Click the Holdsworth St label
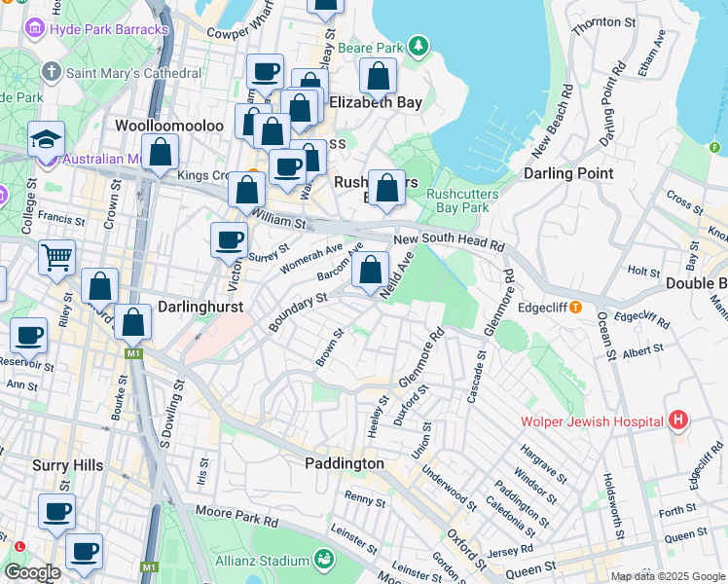 click(614, 506)
